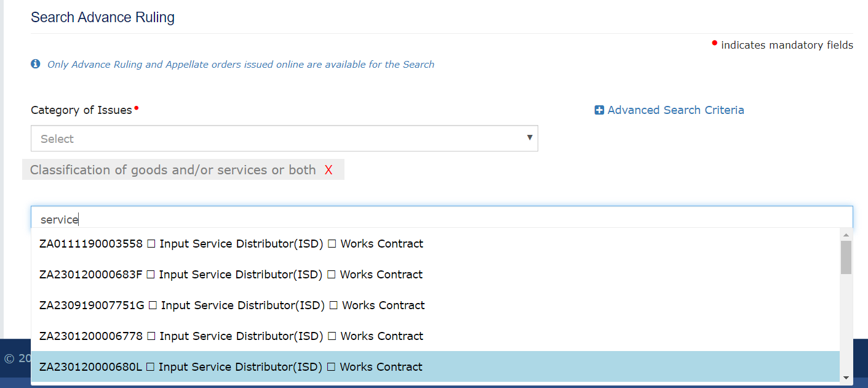Screen dimensions: 868x388
Task: Click the scroll-down arrow of the suggestion list
Action: click(x=846, y=378)
